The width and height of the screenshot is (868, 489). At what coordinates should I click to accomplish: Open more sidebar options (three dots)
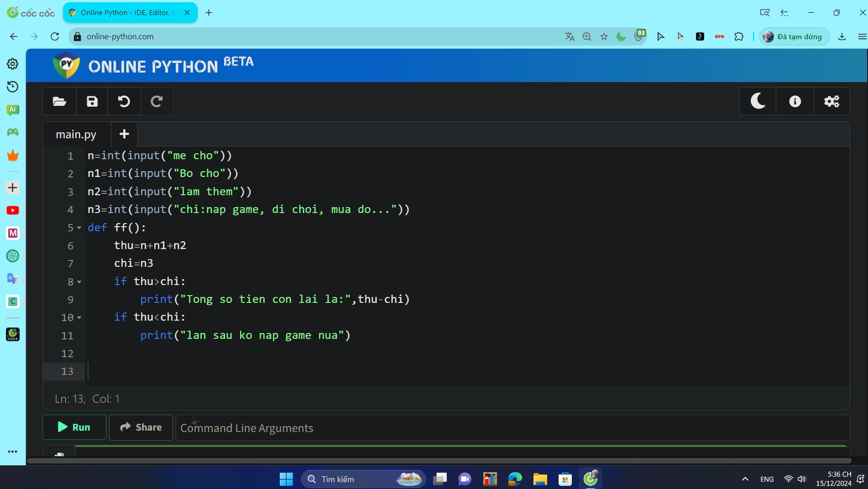13,452
